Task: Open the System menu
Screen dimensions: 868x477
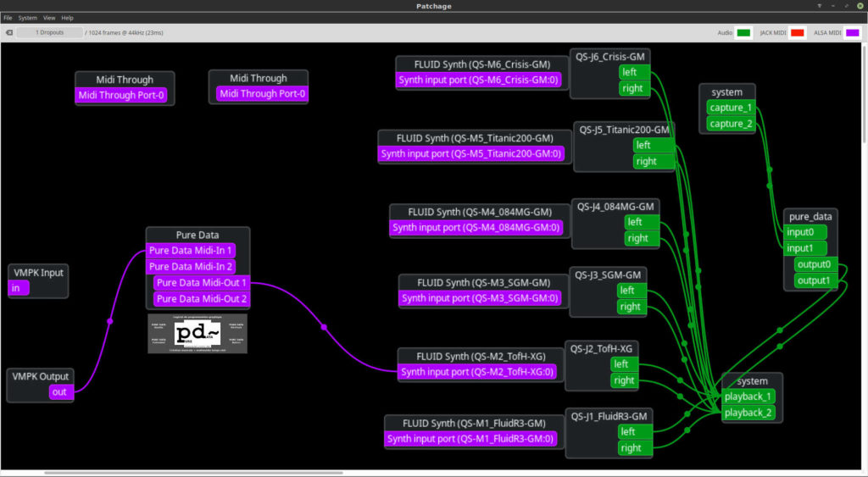Action: pyautogui.click(x=27, y=18)
